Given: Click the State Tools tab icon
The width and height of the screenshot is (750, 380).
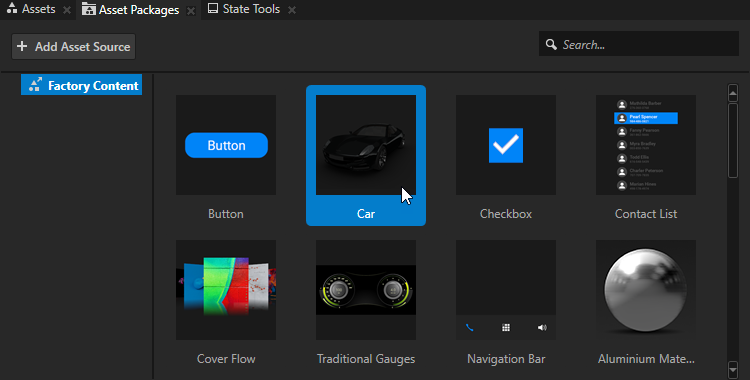Looking at the screenshot, I should click(x=213, y=8).
